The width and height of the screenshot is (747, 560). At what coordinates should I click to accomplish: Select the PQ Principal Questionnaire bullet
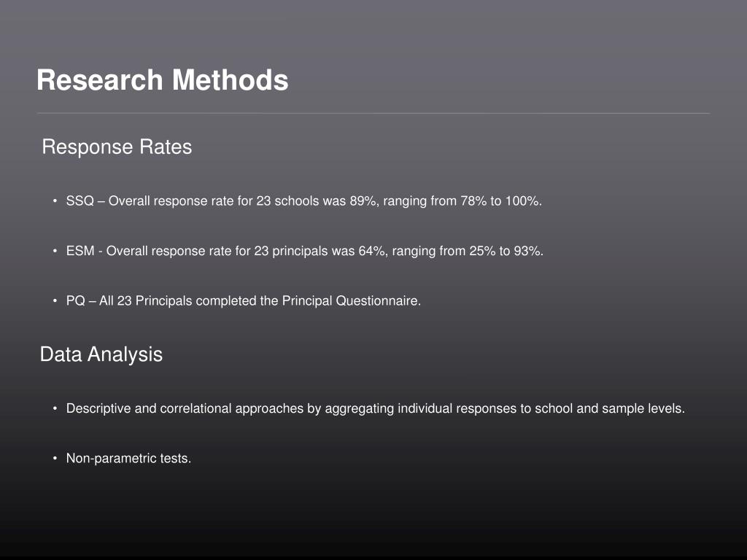(244, 301)
